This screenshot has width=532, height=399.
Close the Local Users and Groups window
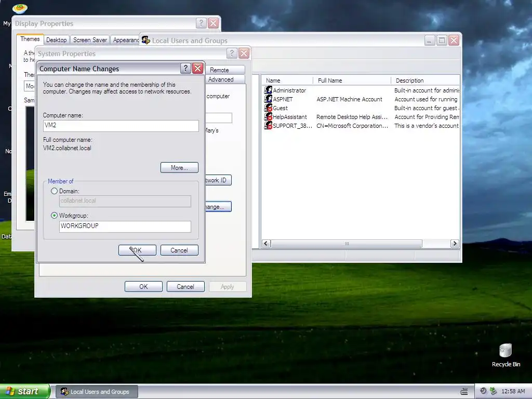pyautogui.click(x=454, y=41)
